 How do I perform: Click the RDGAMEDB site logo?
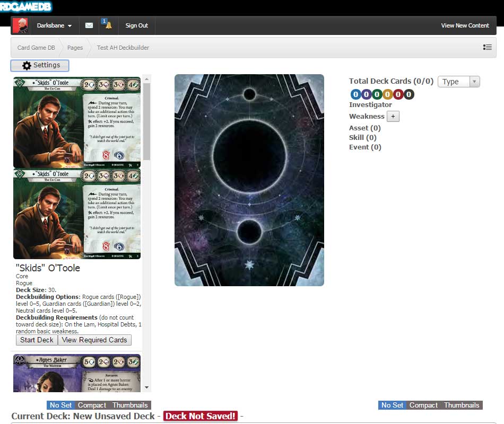(25, 6)
